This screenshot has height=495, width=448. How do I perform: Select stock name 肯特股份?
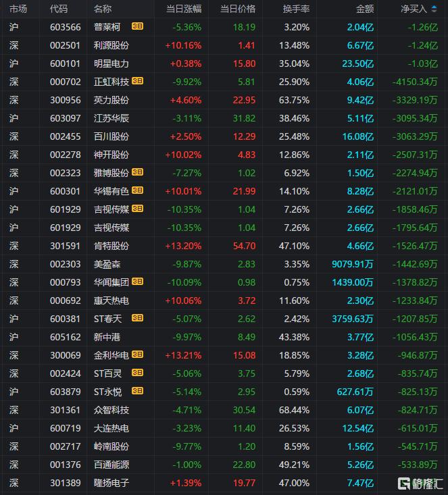(x=111, y=246)
